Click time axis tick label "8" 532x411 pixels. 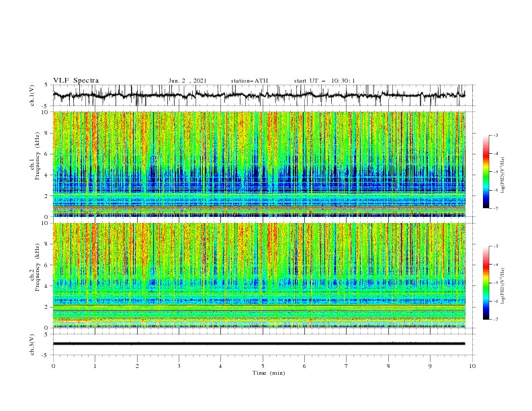coord(388,366)
